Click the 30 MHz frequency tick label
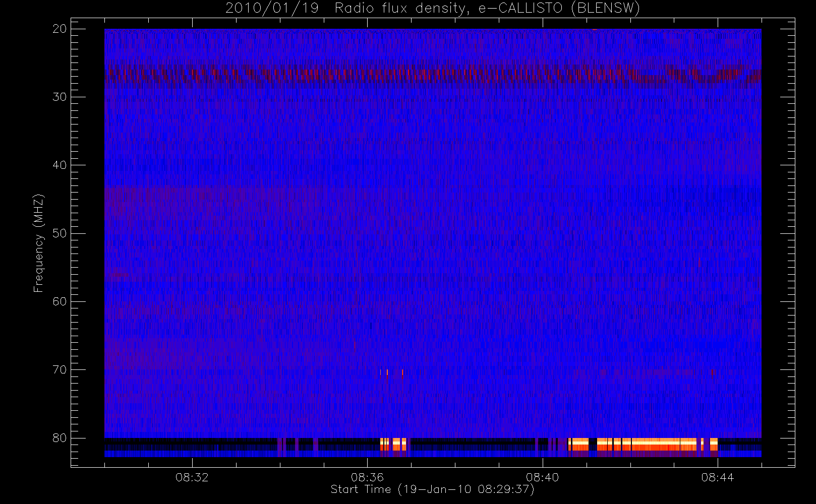816x504 pixels. [x=60, y=97]
